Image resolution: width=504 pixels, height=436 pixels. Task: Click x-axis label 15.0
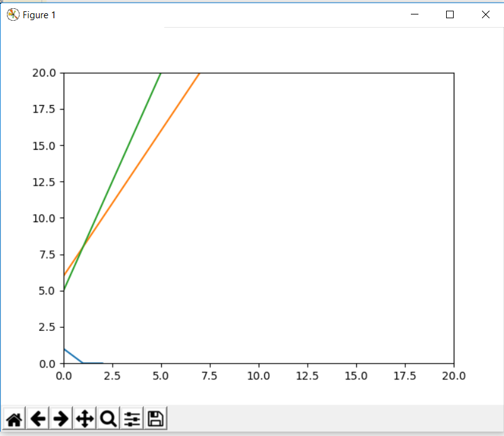tap(356, 376)
